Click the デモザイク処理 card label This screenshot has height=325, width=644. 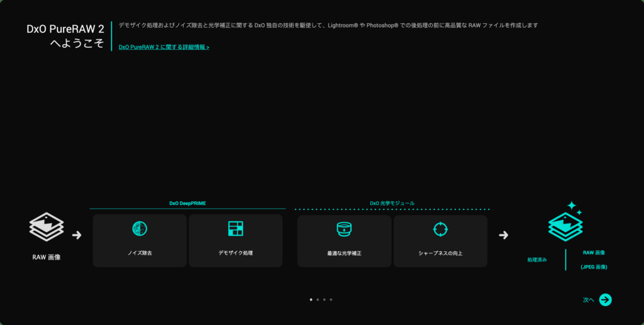tap(236, 253)
